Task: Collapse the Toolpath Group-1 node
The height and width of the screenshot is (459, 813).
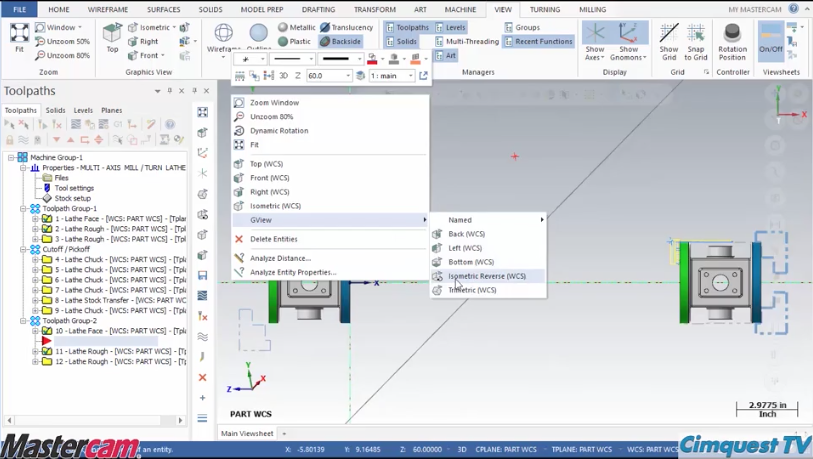Action: pos(23,208)
